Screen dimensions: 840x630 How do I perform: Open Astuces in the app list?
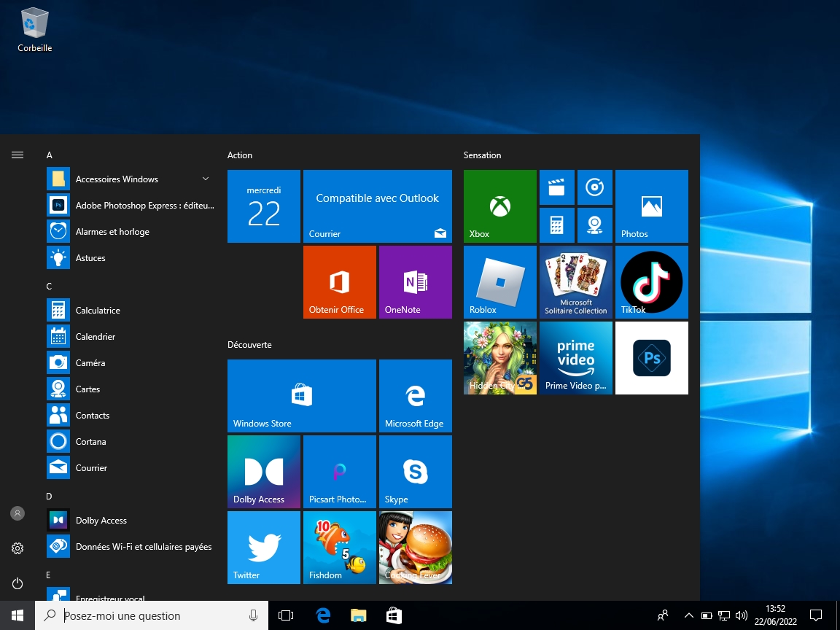[131, 257]
